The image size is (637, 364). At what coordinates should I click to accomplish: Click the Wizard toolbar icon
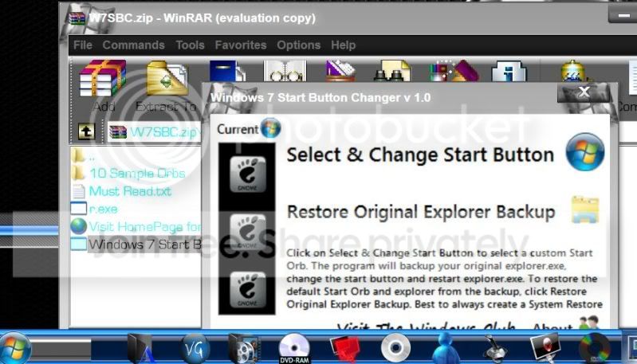(x=454, y=72)
